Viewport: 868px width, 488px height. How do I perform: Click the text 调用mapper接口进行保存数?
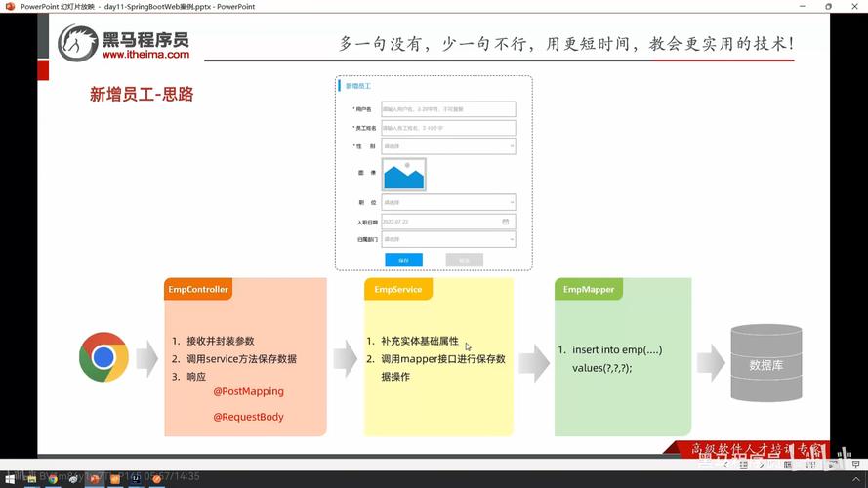(x=443, y=358)
